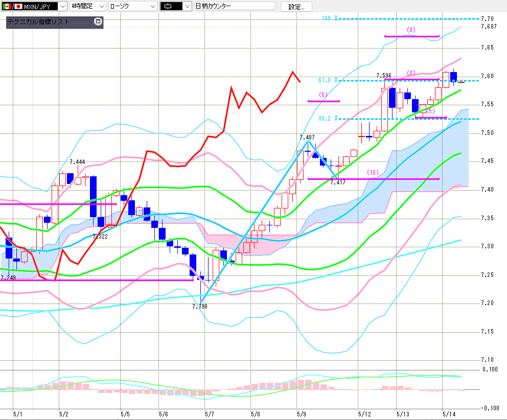Expand the テクニカル指標リスト panel with its square icon
Screen dimensions: 507x420
(x=98, y=21)
